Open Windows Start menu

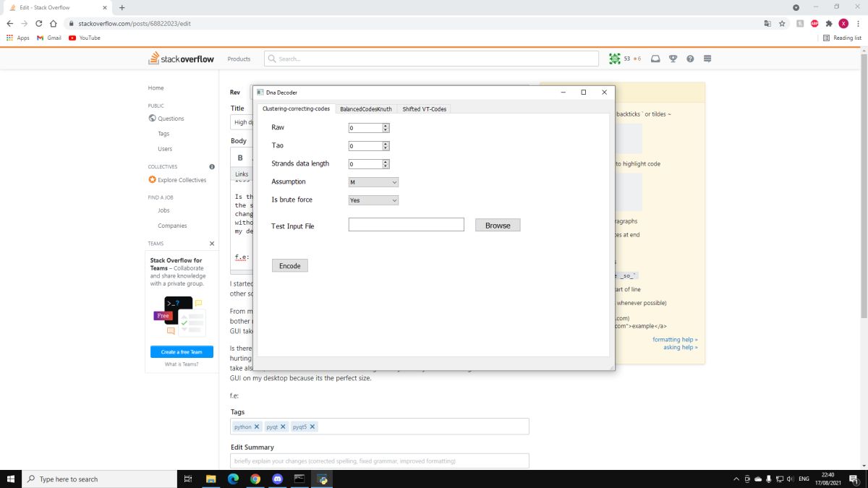(x=11, y=479)
